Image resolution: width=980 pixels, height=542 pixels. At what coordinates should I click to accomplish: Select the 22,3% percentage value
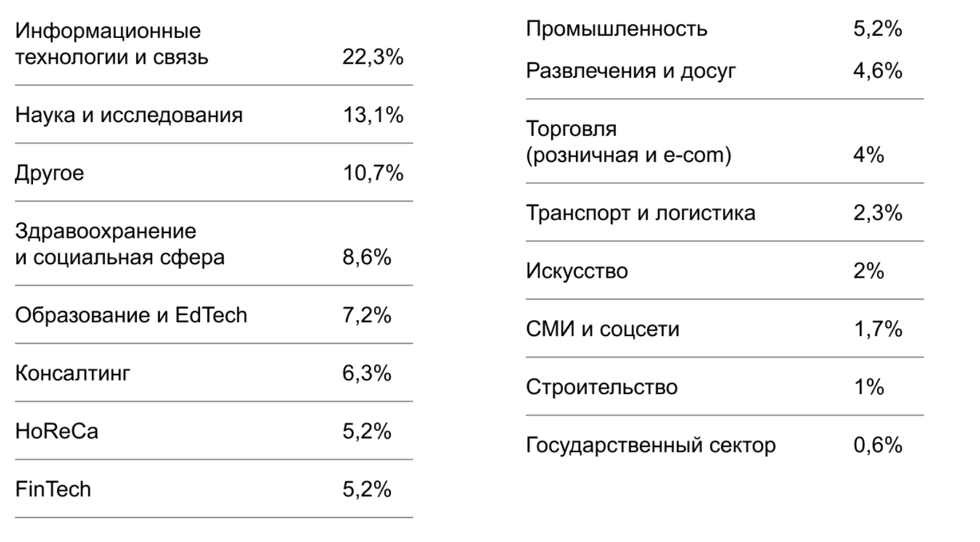point(372,57)
